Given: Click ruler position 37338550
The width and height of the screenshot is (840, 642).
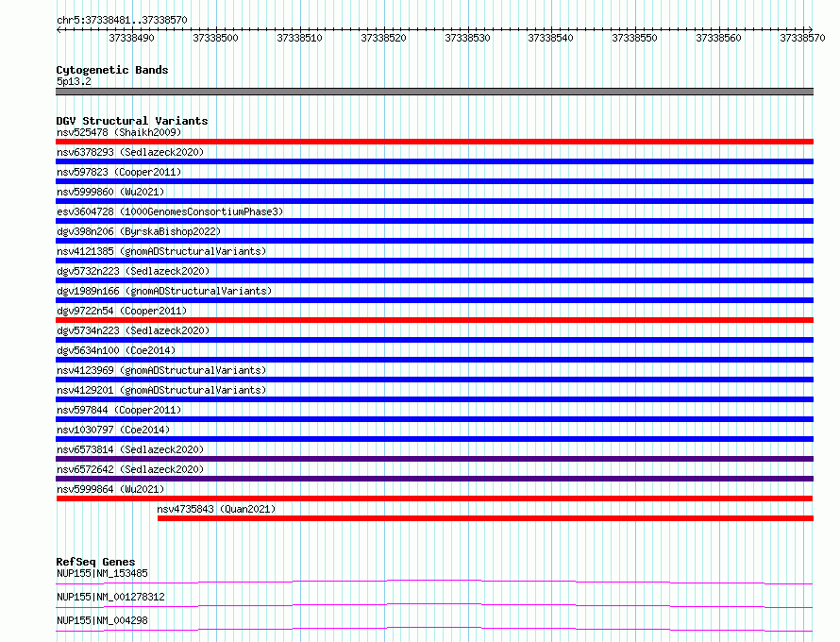Looking at the screenshot, I should click(635, 38).
